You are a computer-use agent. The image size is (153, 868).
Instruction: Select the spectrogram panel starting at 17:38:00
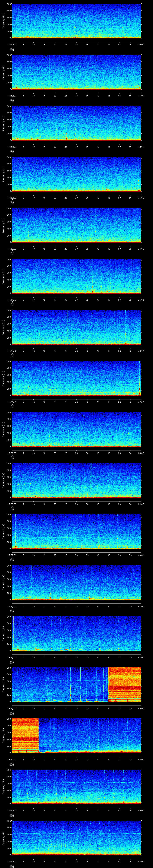point(76,480)
